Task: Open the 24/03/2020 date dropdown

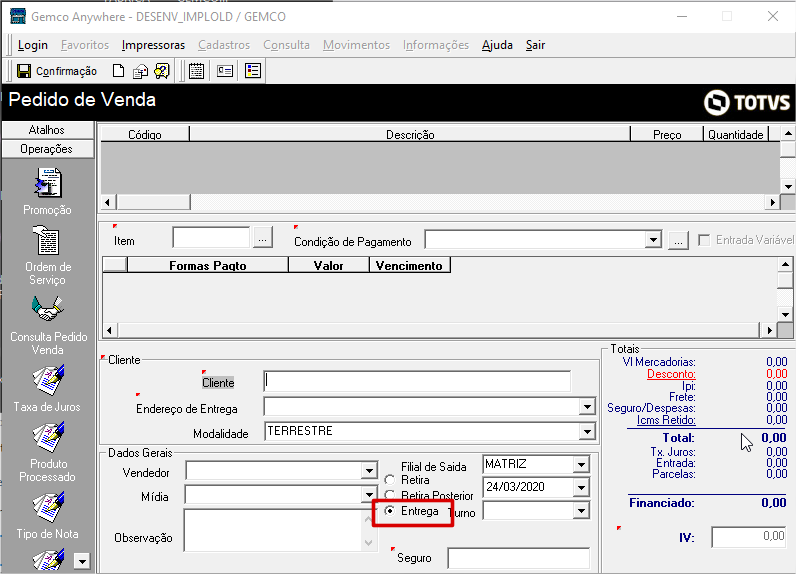Action: (581, 488)
